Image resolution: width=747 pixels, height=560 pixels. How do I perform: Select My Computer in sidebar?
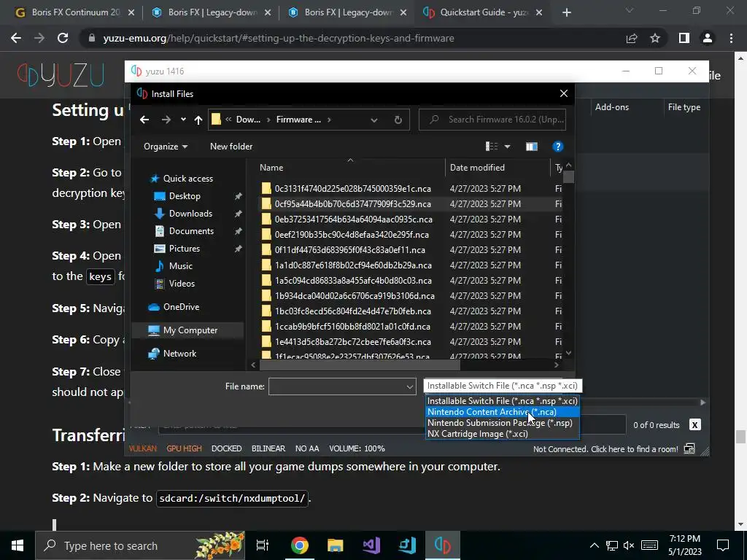point(190,330)
